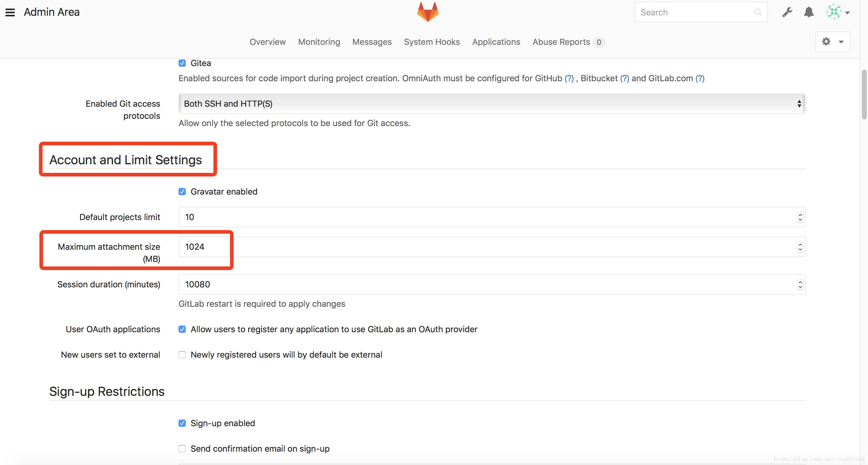
Task: Click the search magnifier icon
Action: pyautogui.click(x=758, y=12)
